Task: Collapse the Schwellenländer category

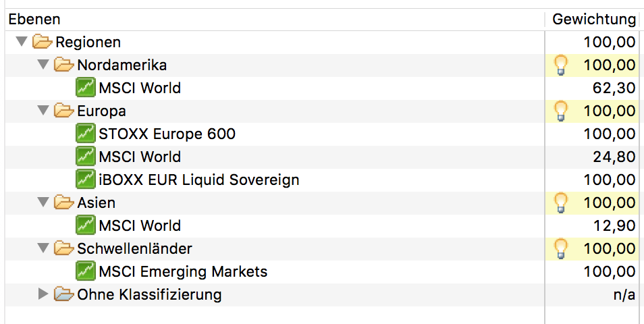Action: pos(43,248)
